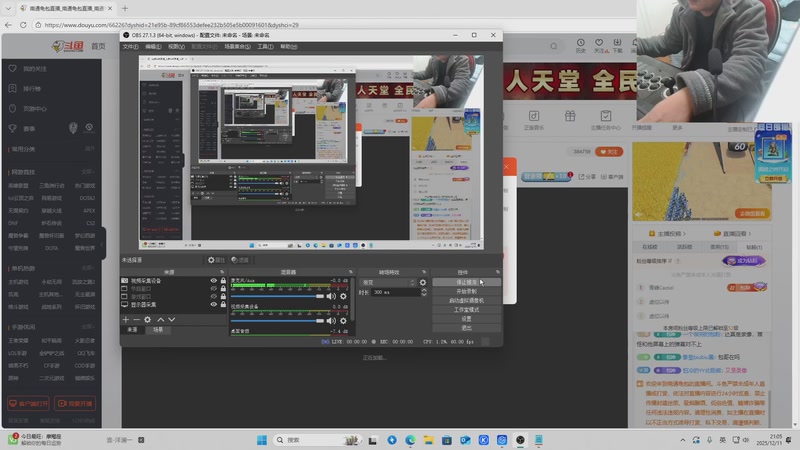This screenshot has width=800, height=450.
Task: Open the 滤镜 button above the sources dock
Action: 240,260
